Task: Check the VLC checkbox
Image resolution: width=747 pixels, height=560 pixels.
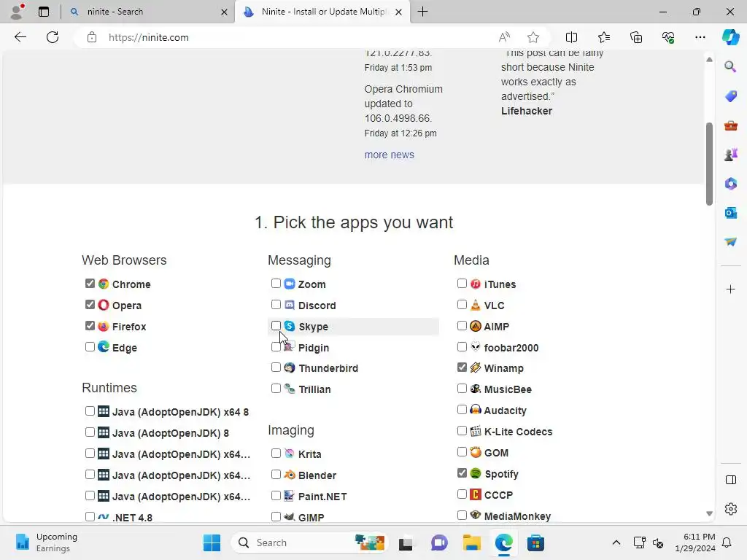Action: click(x=462, y=304)
